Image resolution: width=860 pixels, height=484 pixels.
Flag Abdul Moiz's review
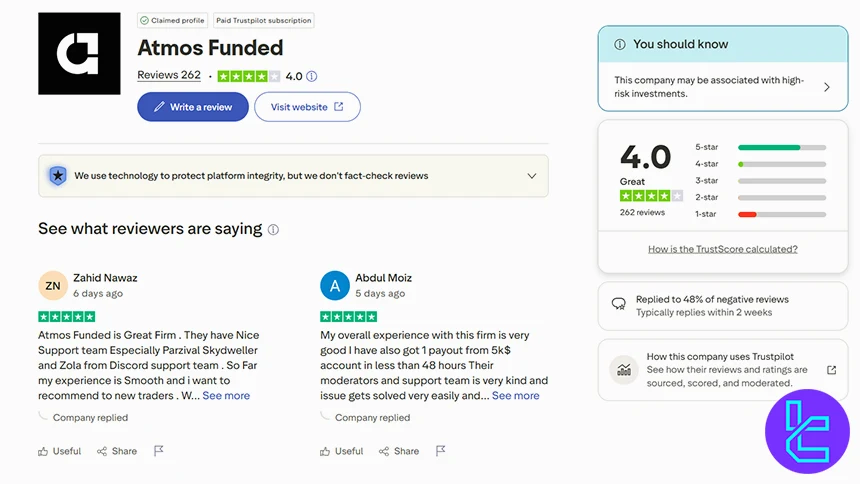click(x=440, y=451)
